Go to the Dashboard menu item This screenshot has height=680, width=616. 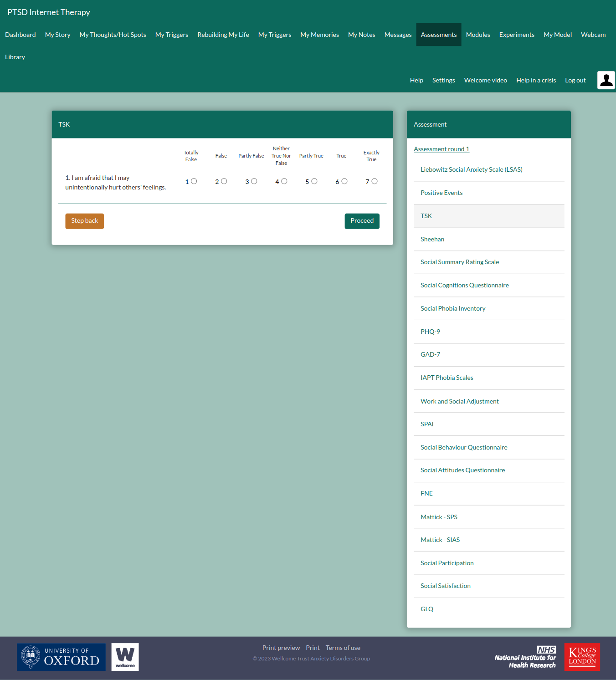(21, 35)
